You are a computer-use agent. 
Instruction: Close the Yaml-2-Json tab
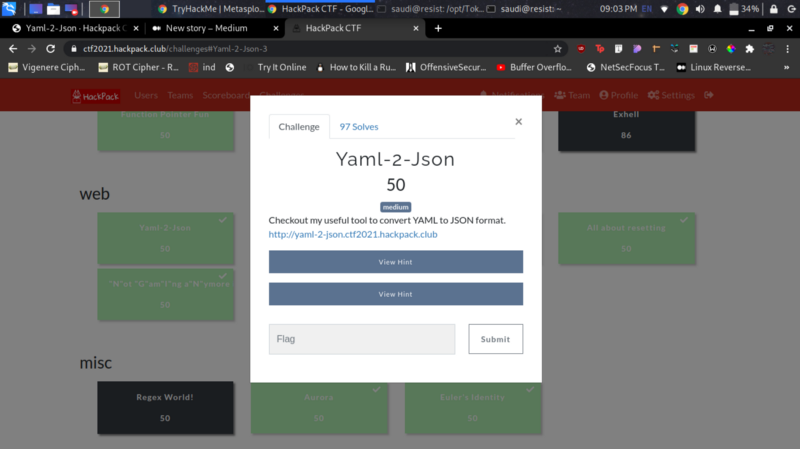(136, 29)
